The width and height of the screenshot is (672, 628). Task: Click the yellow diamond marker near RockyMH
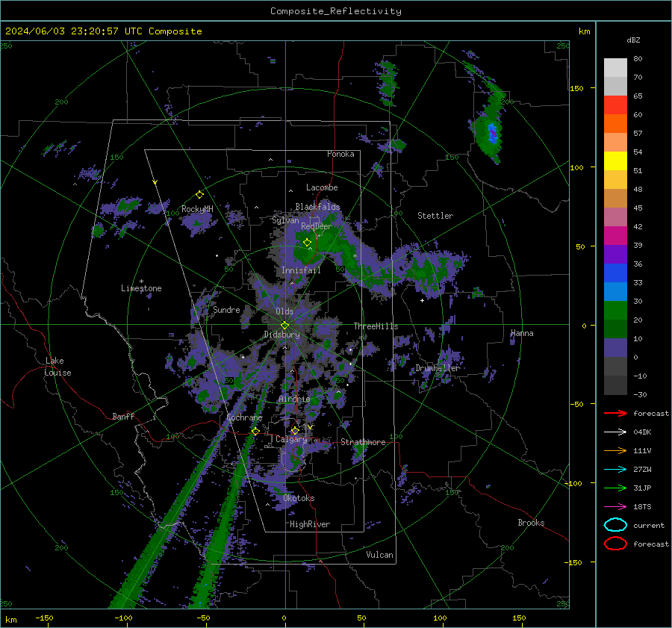199,195
